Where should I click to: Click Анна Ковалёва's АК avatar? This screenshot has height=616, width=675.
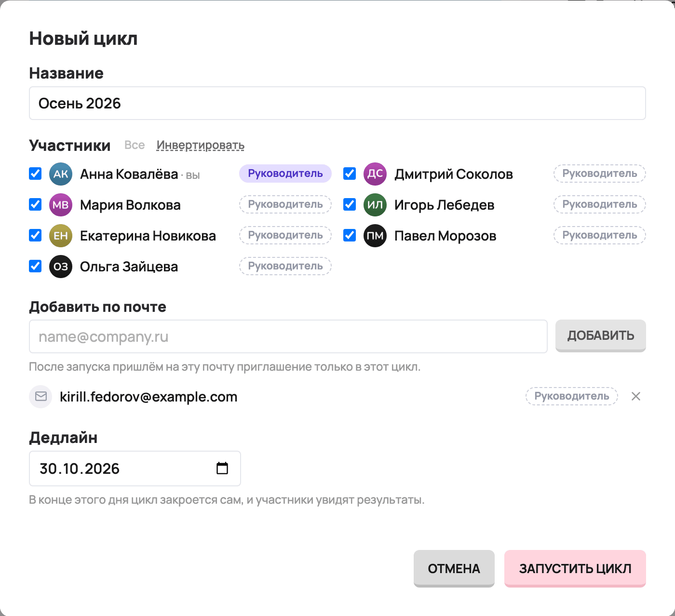click(61, 174)
